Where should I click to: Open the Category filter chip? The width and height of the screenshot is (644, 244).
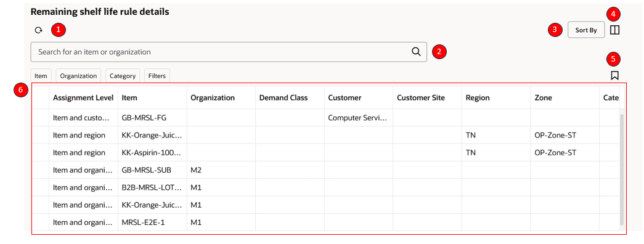click(x=123, y=76)
